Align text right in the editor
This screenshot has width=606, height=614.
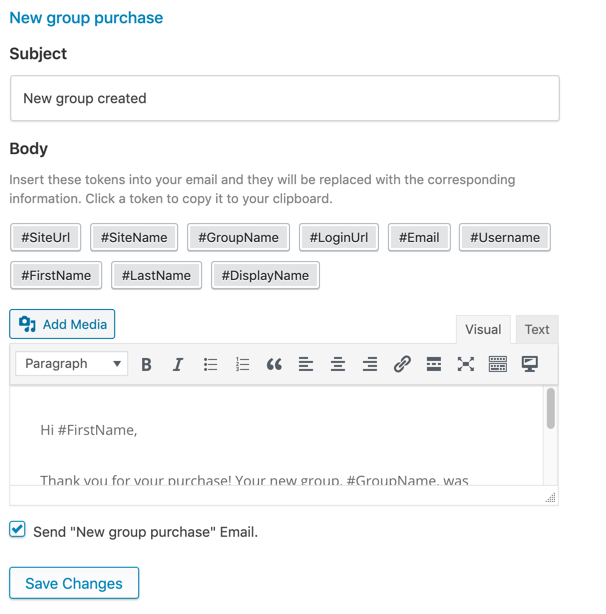coord(370,364)
